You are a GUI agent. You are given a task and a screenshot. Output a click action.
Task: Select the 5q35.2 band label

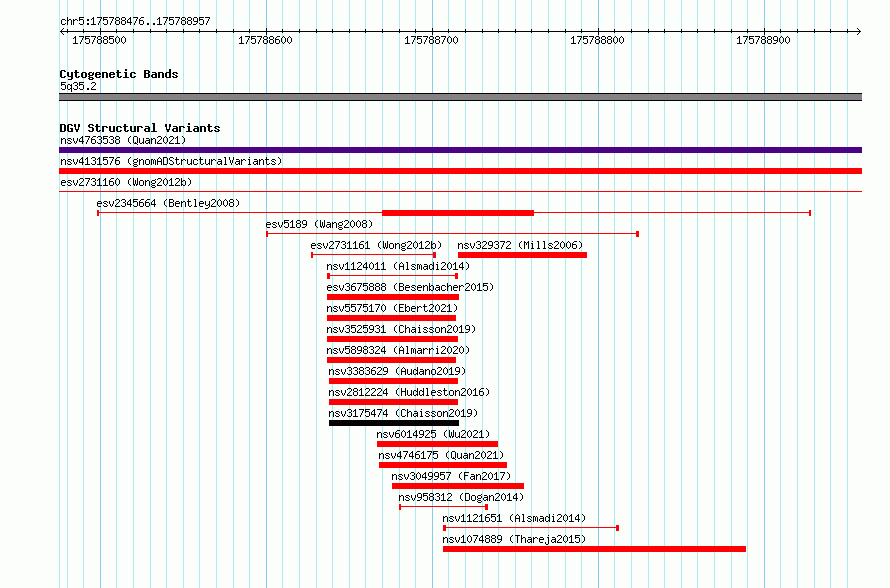pyautogui.click(x=78, y=86)
